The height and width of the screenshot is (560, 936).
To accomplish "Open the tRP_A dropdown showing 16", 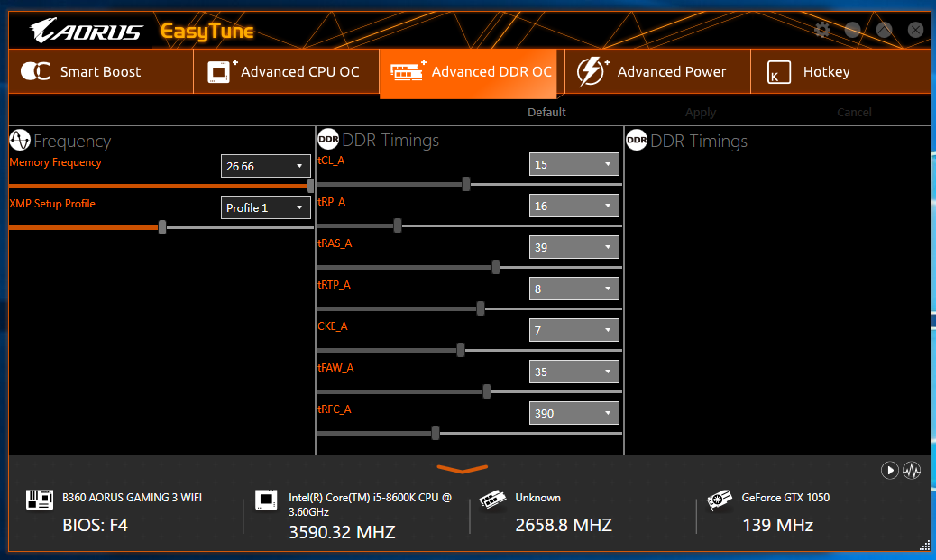I will (x=574, y=206).
